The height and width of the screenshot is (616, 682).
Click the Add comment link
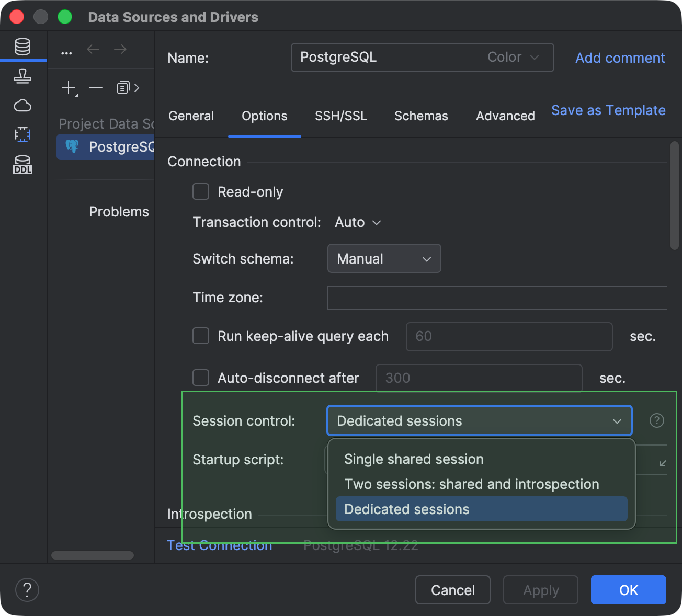[620, 58]
